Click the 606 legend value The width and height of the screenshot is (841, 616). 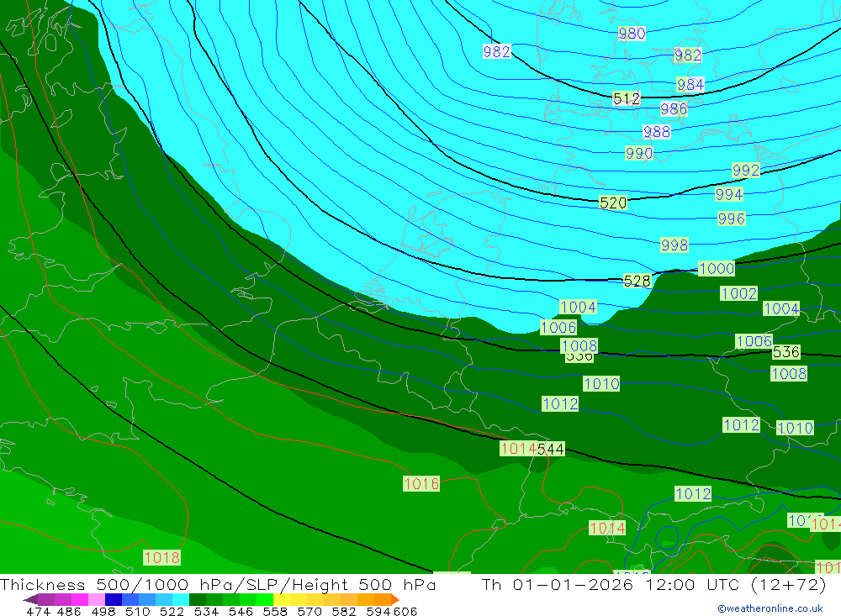405,611
